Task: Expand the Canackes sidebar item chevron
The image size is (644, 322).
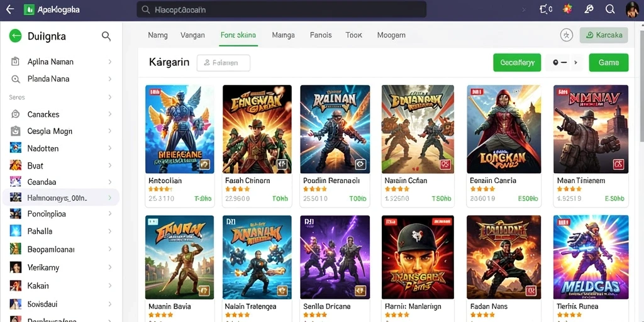Action: tap(109, 114)
